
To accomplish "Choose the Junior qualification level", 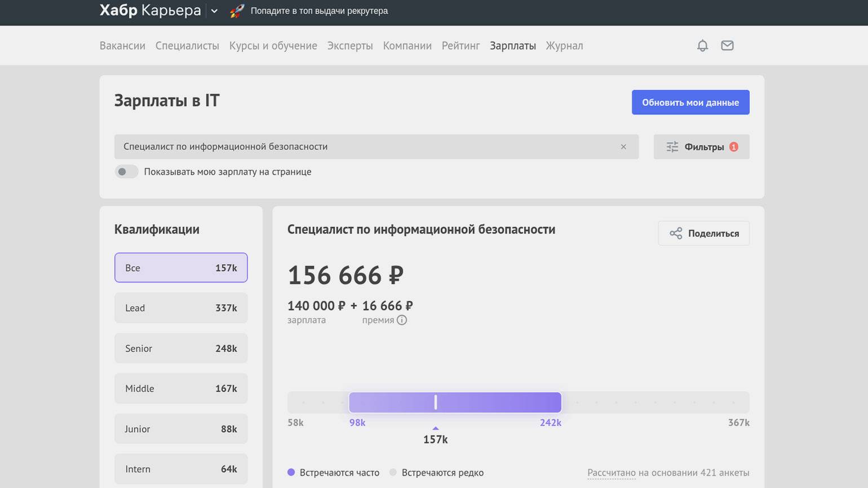I will [x=181, y=429].
